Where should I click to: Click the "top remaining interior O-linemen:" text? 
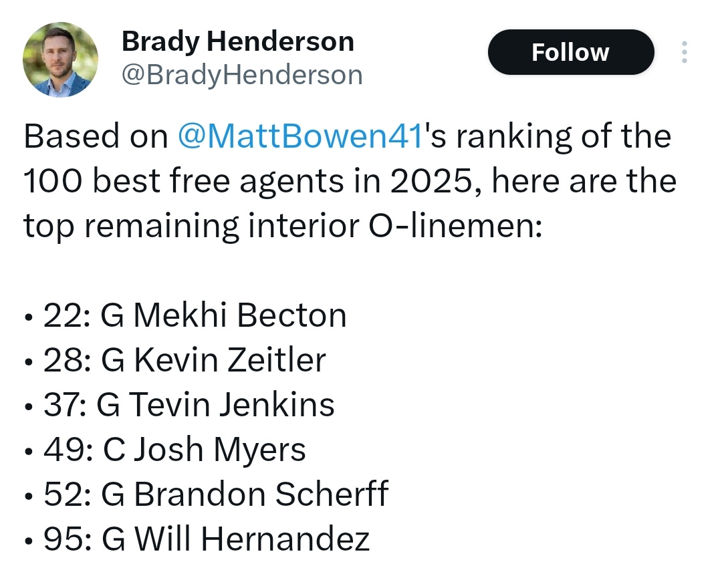pos(283,226)
